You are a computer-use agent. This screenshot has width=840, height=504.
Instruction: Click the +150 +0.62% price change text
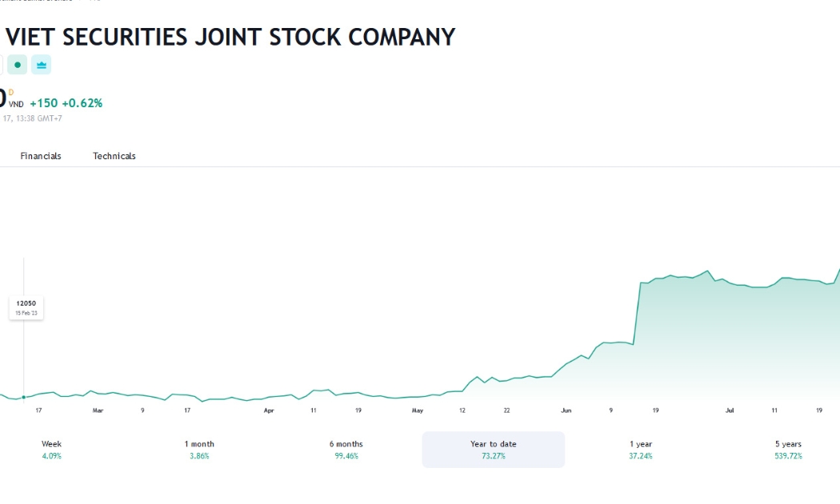[66, 103]
